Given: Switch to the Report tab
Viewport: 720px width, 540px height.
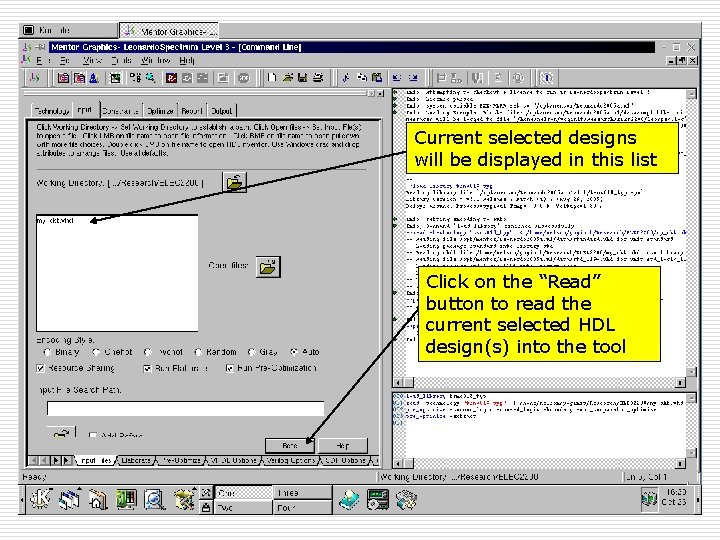Looking at the screenshot, I should pyautogui.click(x=191, y=111).
